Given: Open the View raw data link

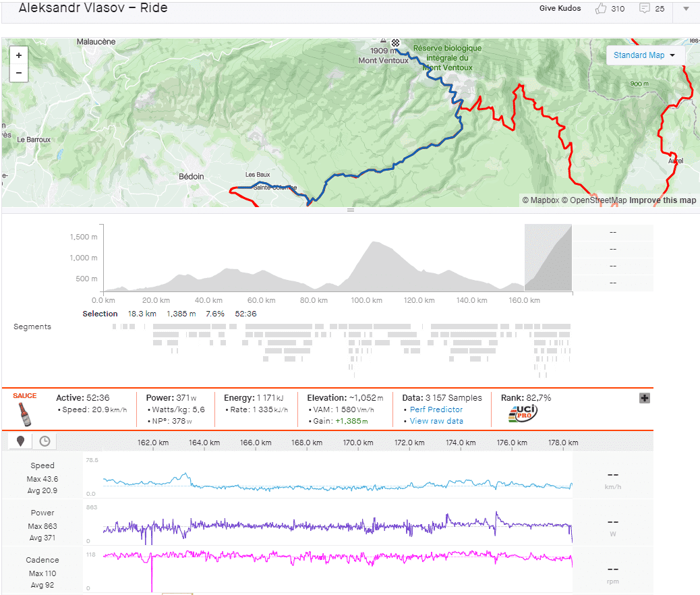Looking at the screenshot, I should (x=436, y=421).
